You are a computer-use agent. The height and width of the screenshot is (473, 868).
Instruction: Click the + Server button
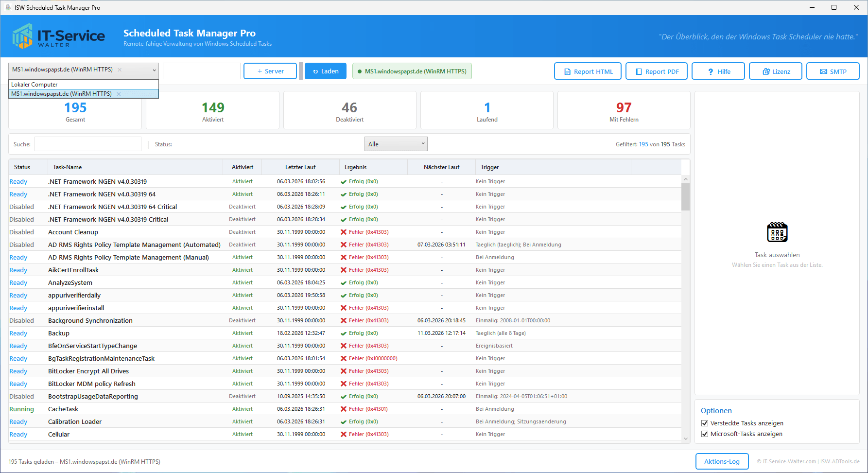[270, 71]
